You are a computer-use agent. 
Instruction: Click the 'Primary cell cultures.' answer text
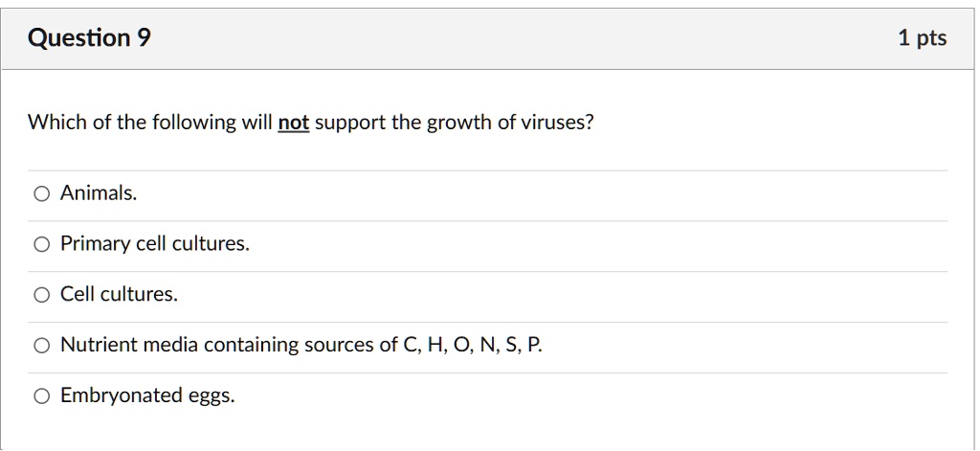click(x=154, y=244)
